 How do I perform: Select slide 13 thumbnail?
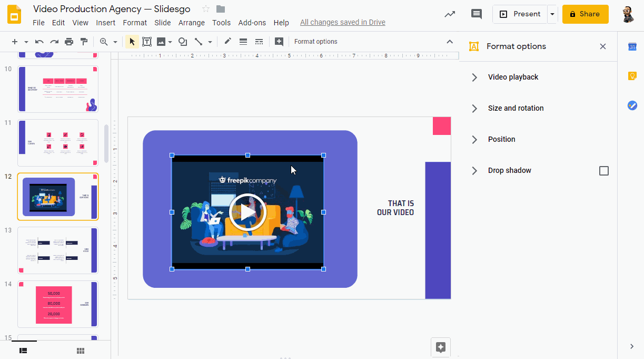(58, 250)
